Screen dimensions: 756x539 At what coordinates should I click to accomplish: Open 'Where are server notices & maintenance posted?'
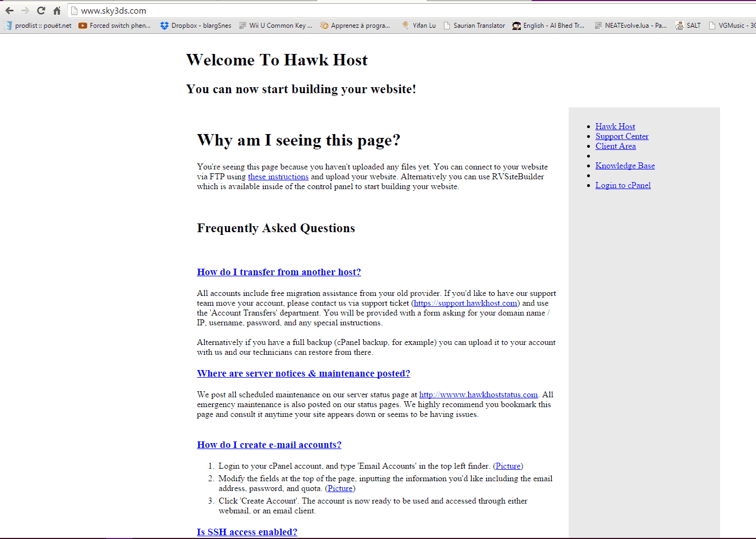click(303, 373)
